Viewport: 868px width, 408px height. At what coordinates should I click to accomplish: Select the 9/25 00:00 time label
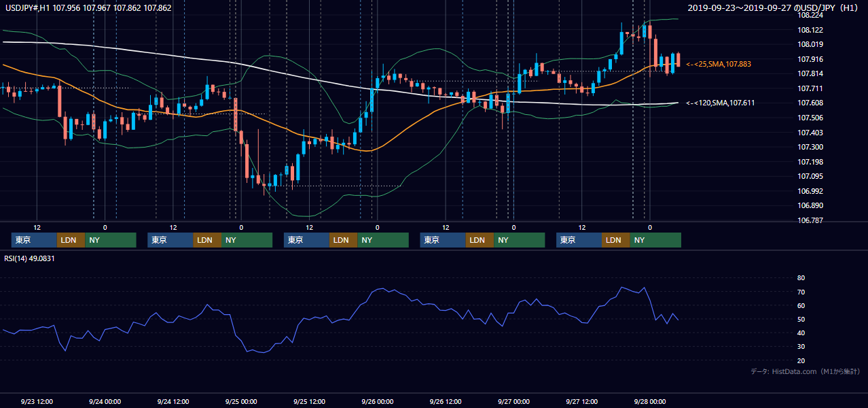(x=241, y=401)
